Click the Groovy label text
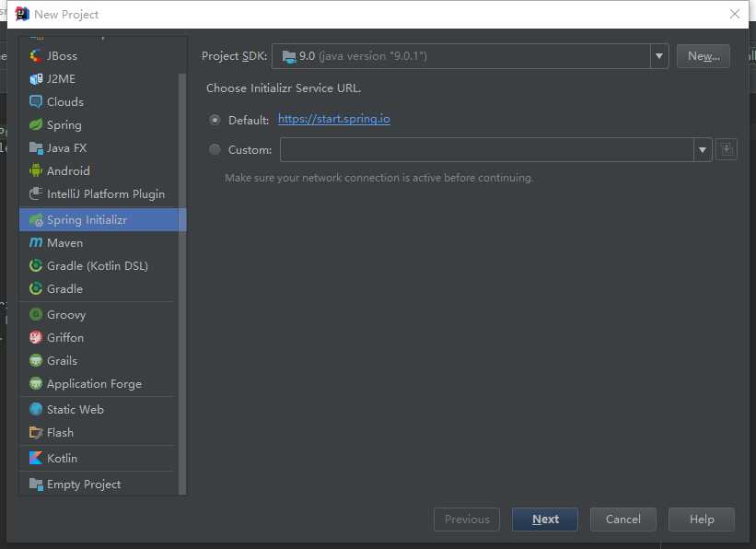Screen dimensions: 756x549 pos(66,315)
